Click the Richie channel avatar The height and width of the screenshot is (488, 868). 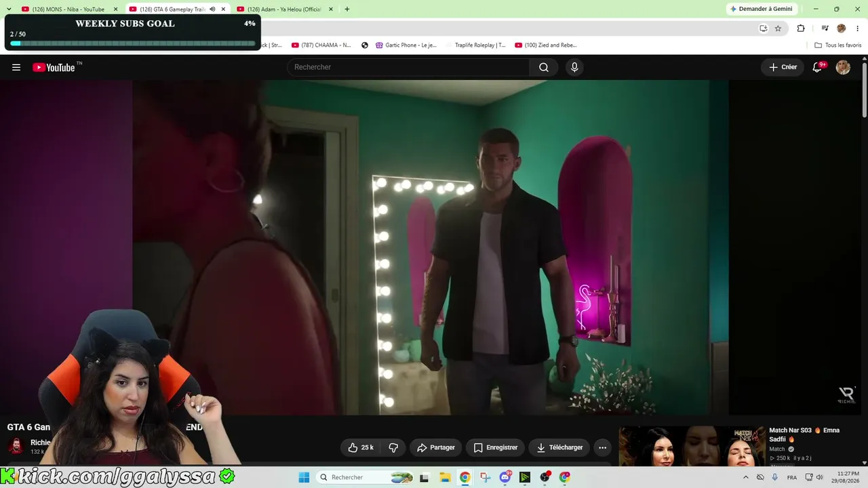click(x=15, y=446)
